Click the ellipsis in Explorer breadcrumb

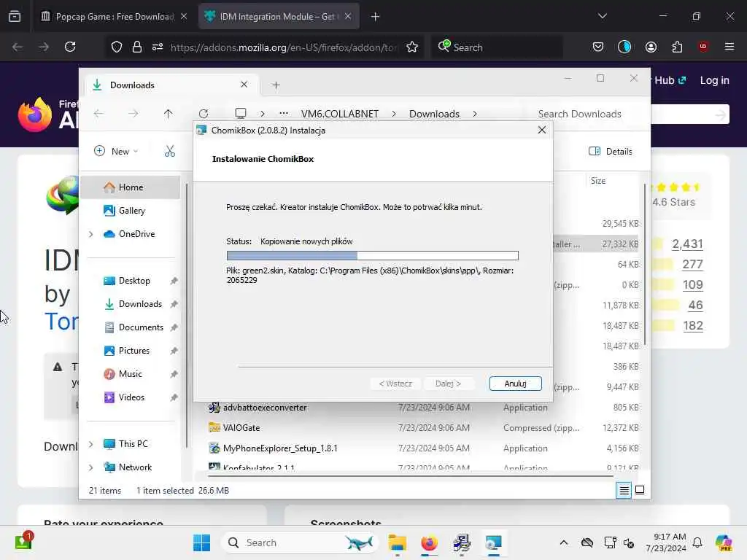pyautogui.click(x=284, y=113)
